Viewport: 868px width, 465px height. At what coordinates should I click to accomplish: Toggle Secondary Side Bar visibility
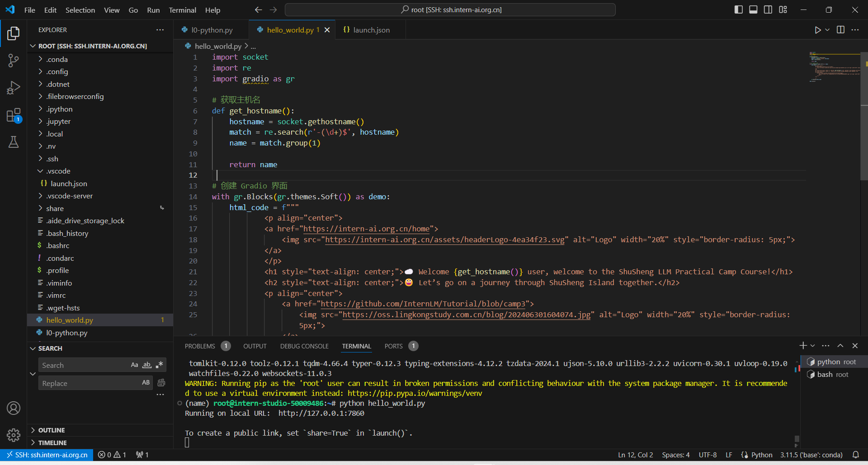point(768,9)
